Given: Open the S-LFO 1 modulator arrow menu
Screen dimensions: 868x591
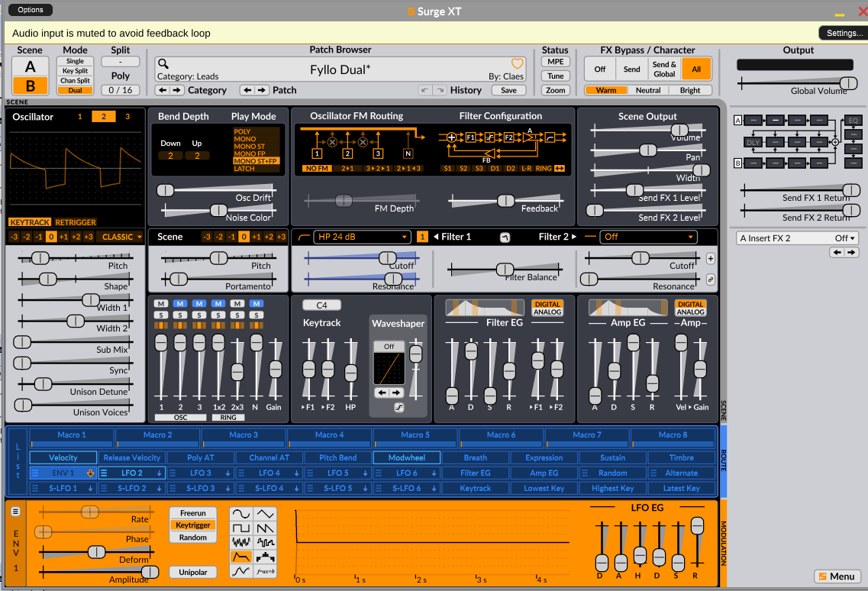Looking at the screenshot, I should [90, 489].
